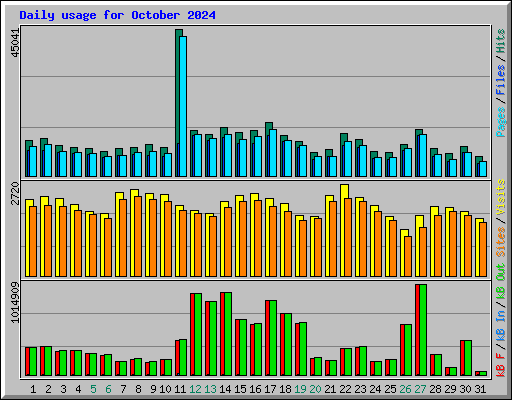Click day 11 on the x-axis
This screenshot has height=400, width=512.
click(180, 389)
